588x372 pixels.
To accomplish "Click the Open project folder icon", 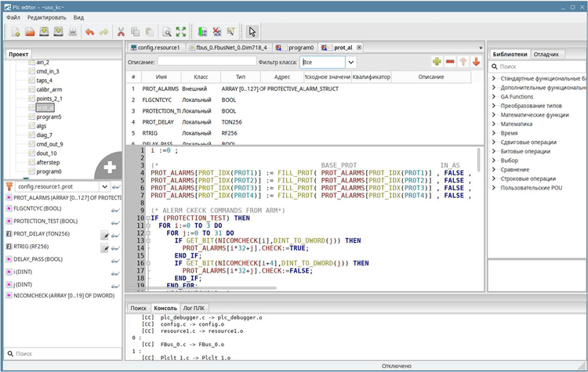I will pos(30,32).
